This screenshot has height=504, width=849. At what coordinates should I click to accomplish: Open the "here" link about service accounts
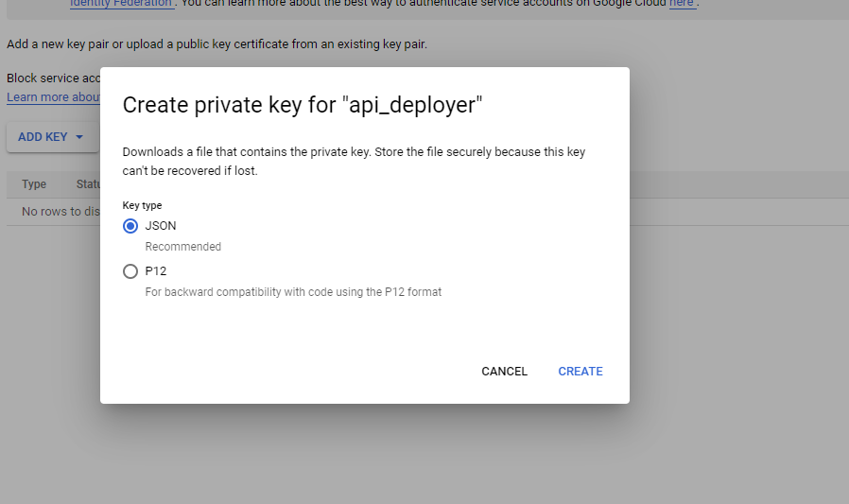click(x=682, y=3)
